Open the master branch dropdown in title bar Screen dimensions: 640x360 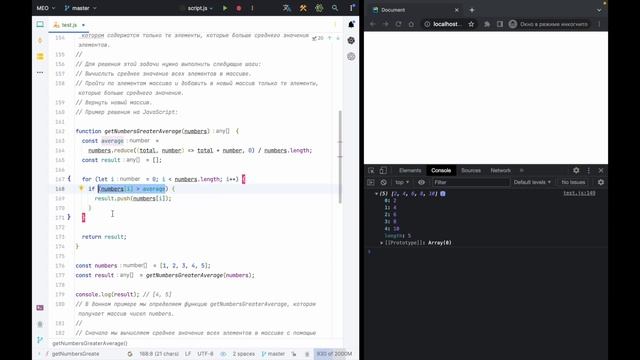tap(80, 8)
